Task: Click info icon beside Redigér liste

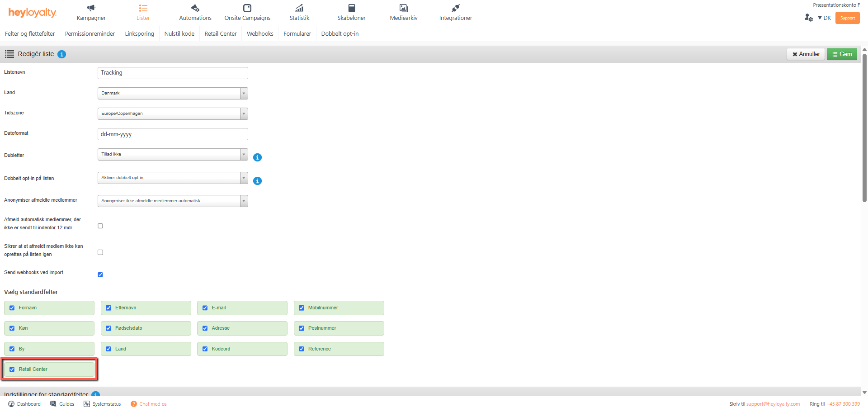Action: [62, 54]
